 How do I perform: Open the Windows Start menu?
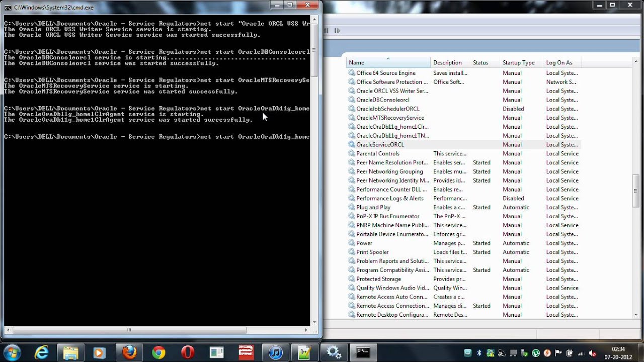[x=11, y=352]
